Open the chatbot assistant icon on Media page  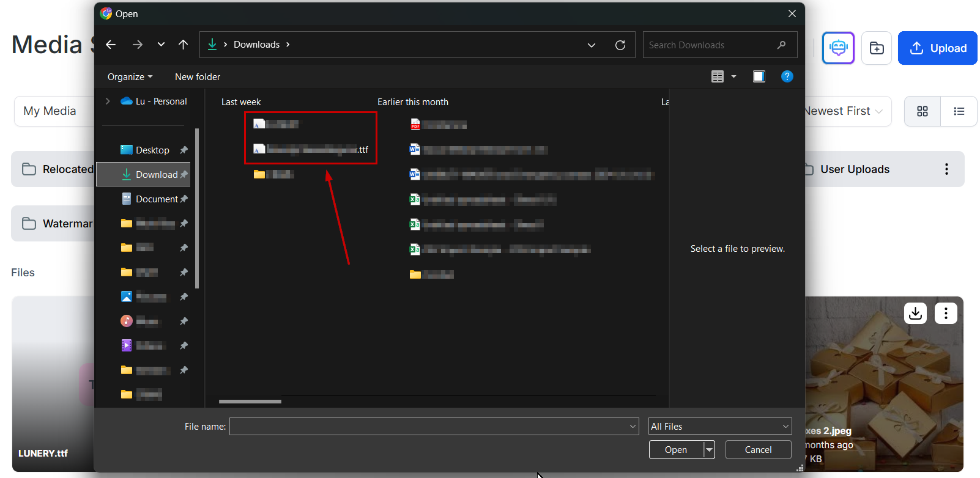coord(838,48)
